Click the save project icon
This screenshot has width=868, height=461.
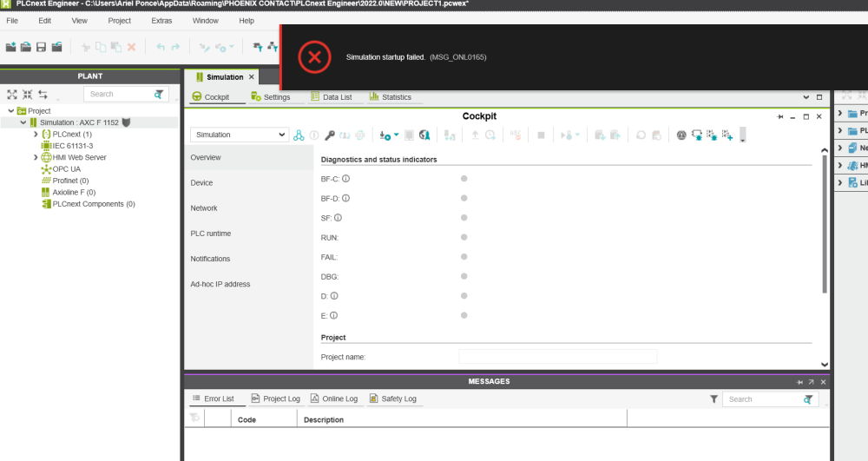point(41,47)
